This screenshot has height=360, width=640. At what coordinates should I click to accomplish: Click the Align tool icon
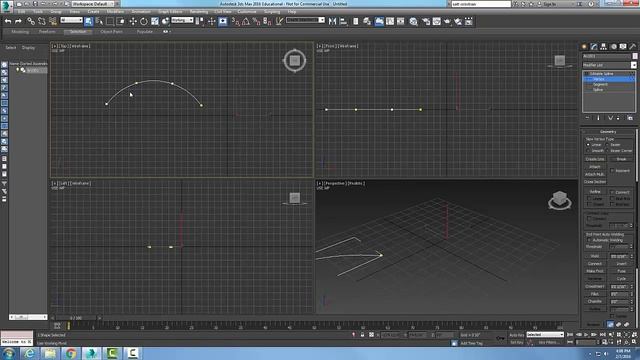(x=343, y=21)
